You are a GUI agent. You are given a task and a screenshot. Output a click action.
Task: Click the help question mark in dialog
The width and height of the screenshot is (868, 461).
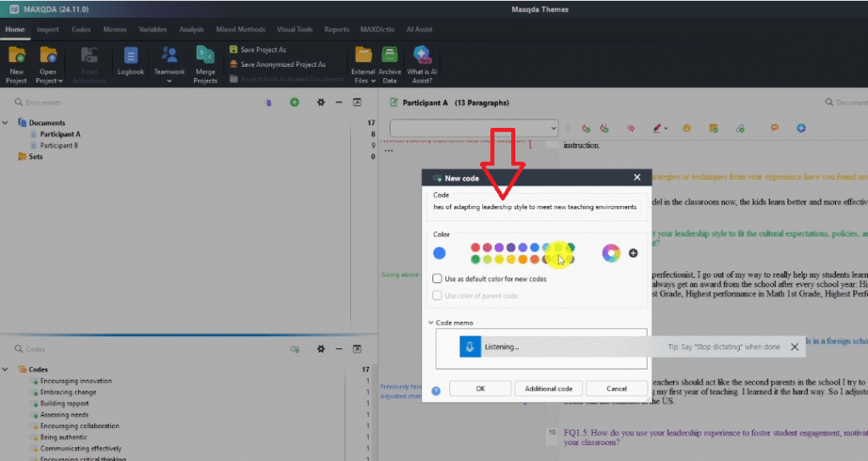(x=436, y=391)
